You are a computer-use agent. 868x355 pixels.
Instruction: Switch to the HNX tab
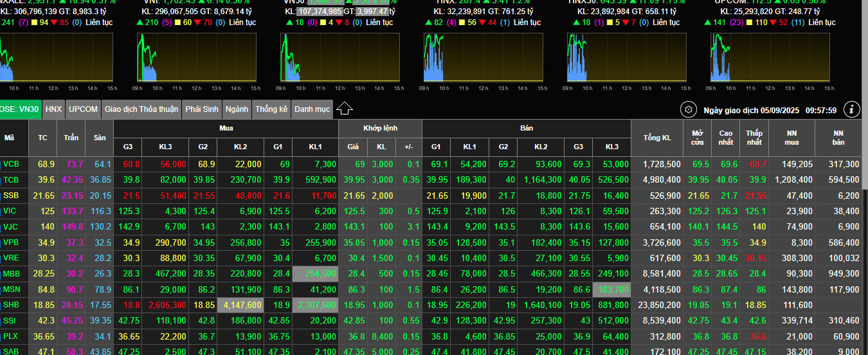pyautogui.click(x=54, y=109)
